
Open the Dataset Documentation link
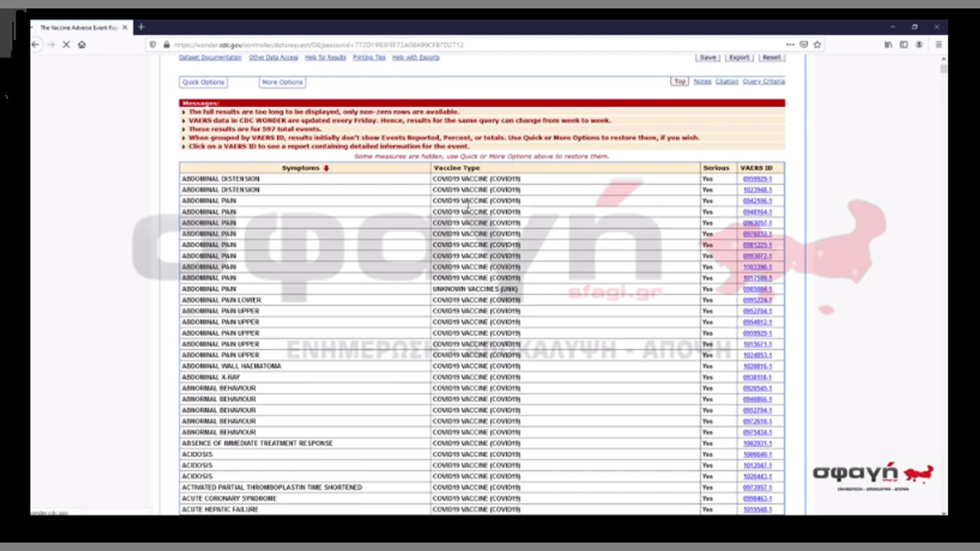(210, 57)
